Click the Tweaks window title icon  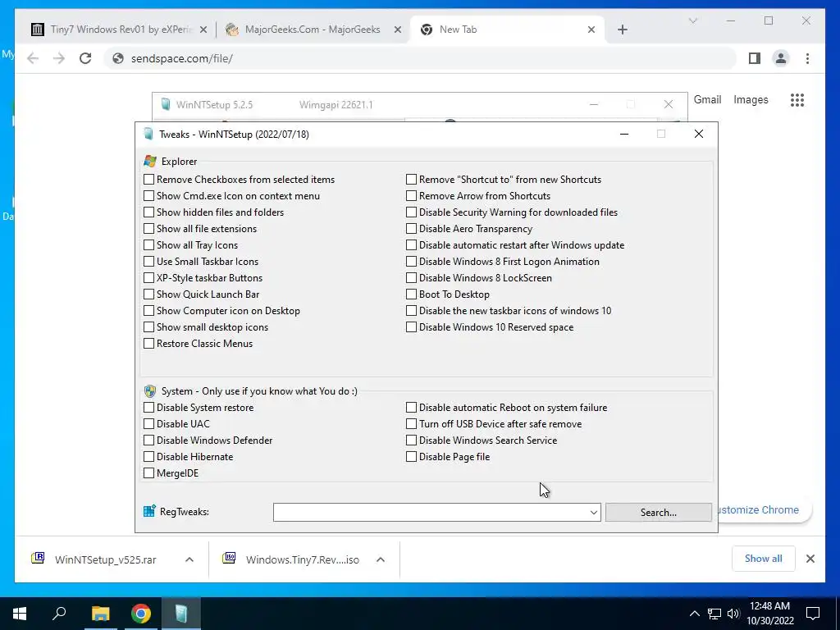click(x=149, y=134)
